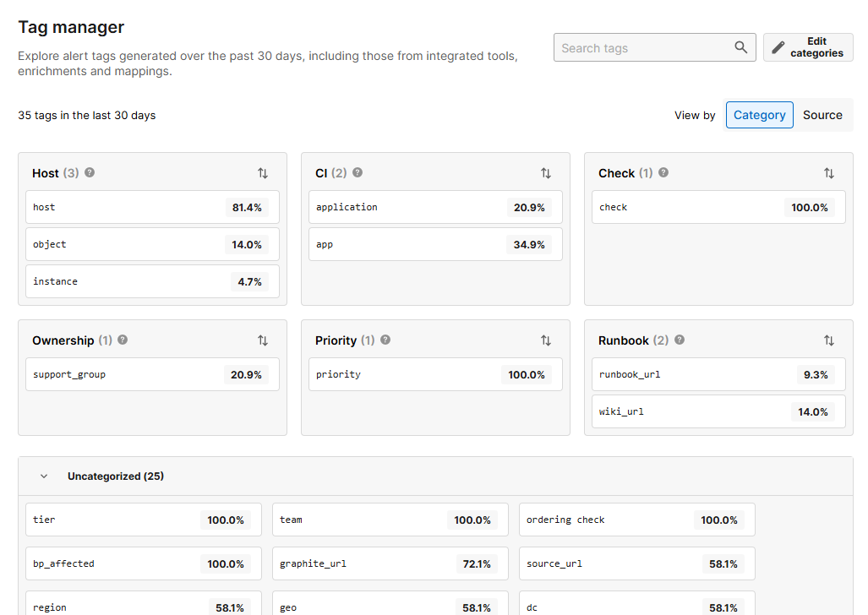Select the wiki_url tag
Image resolution: width=868 pixels, height=615 pixels.
tap(718, 411)
